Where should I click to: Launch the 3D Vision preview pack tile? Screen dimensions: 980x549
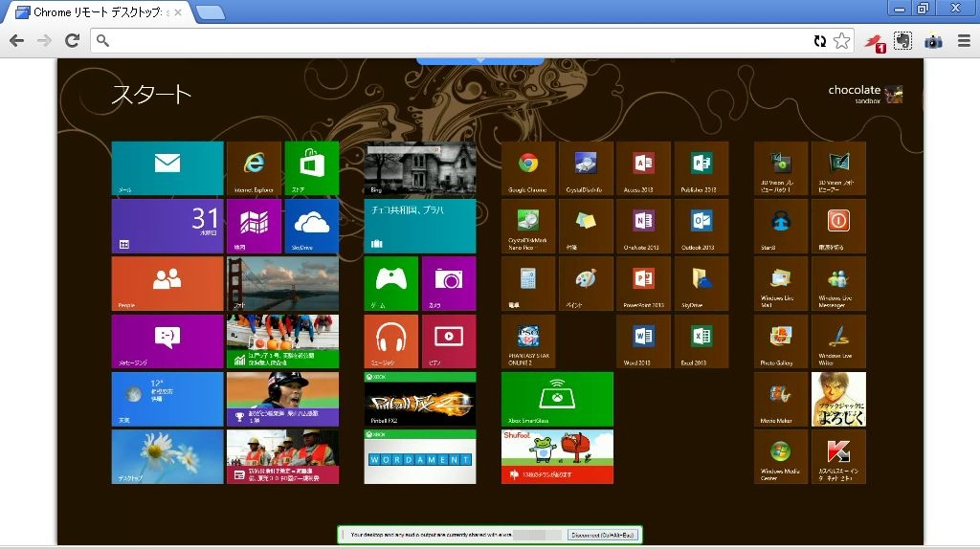[x=781, y=168]
